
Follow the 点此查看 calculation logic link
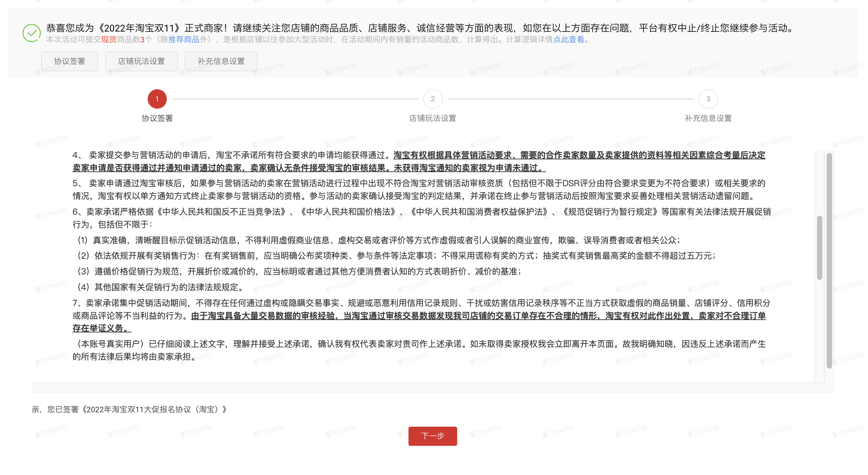click(x=569, y=39)
